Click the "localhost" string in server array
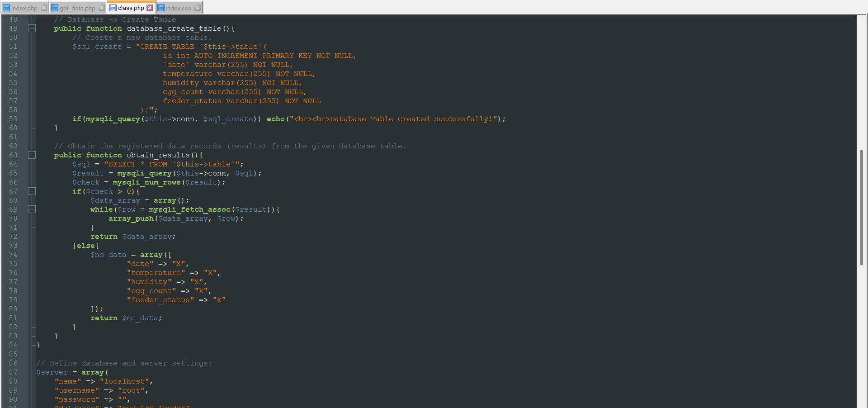This screenshot has width=868, height=408. point(124,381)
